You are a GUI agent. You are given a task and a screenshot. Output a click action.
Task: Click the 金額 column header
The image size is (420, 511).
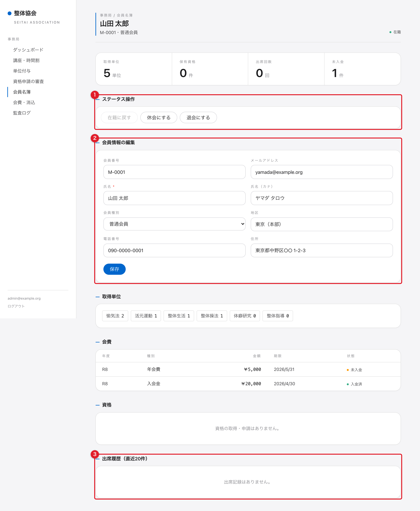257,356
